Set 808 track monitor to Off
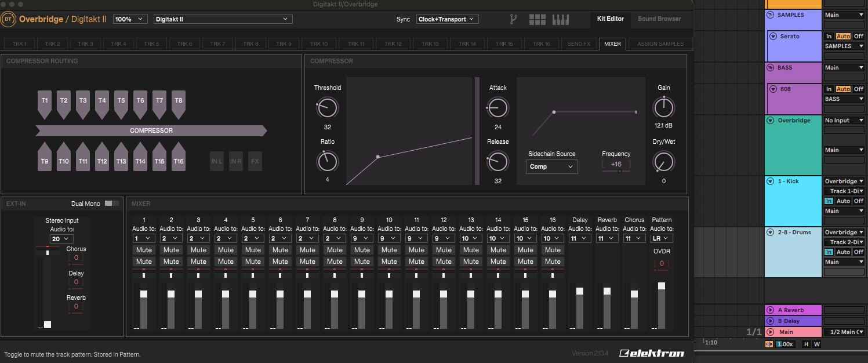Image resolution: width=868 pixels, height=363 pixels. 859,89
